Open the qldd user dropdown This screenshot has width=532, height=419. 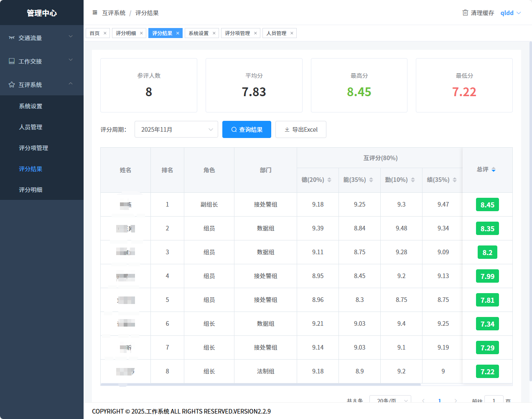coord(511,13)
